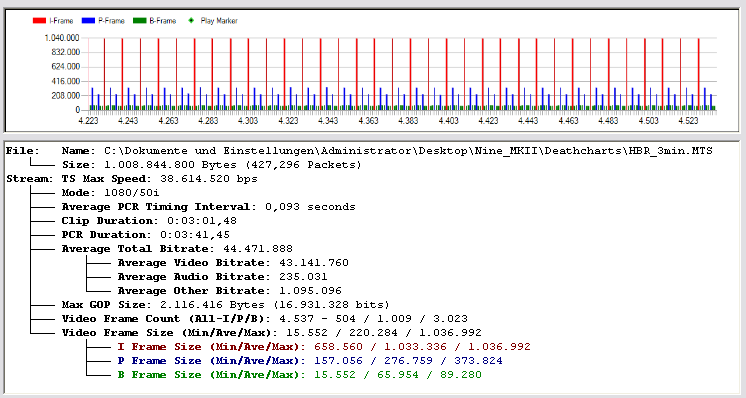Select the Clip Duration entry
746x398 pixels.
pos(149,221)
